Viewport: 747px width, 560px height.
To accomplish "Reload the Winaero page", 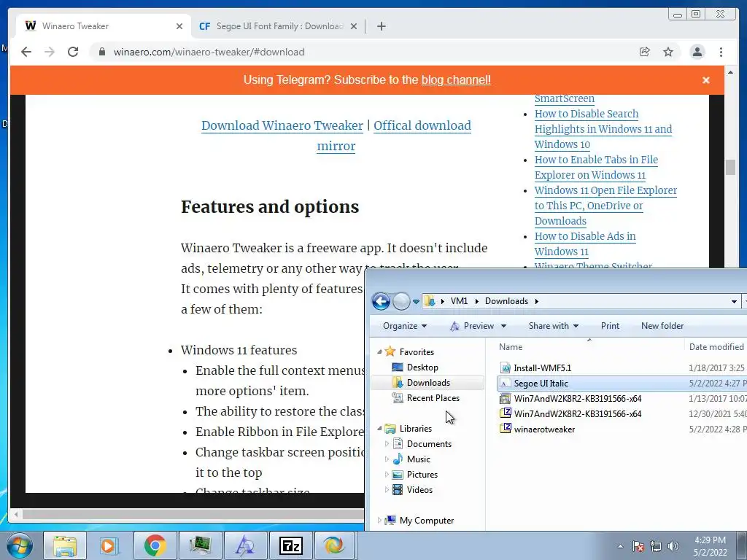I will pos(73,52).
